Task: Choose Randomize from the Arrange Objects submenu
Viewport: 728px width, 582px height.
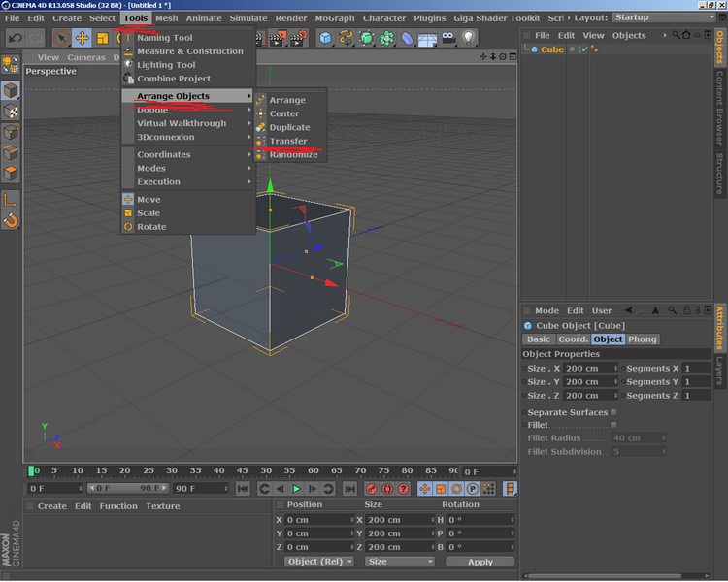Action: click(x=293, y=154)
